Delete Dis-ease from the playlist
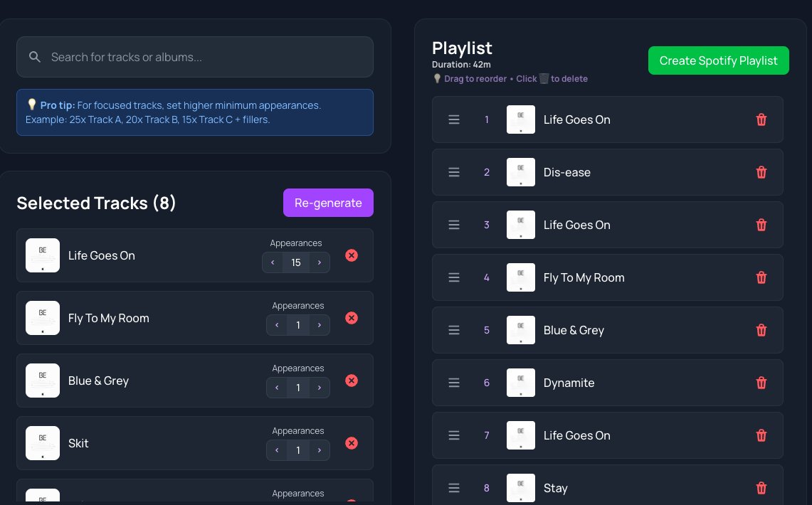 [761, 172]
